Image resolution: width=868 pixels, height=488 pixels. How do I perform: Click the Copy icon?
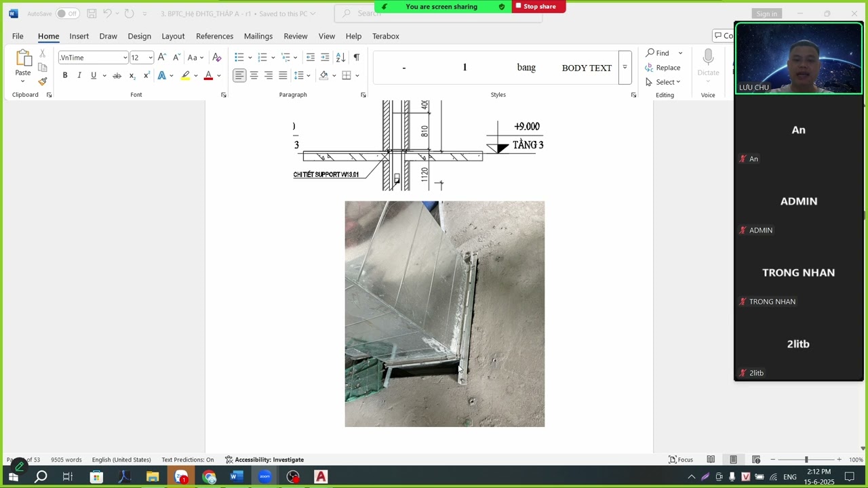[x=42, y=67]
